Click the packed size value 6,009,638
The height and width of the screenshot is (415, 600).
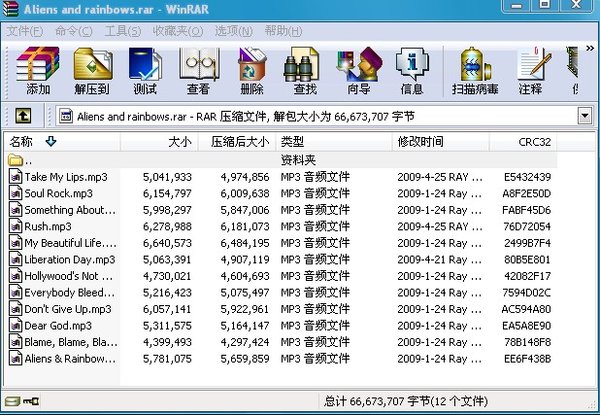pyautogui.click(x=245, y=194)
